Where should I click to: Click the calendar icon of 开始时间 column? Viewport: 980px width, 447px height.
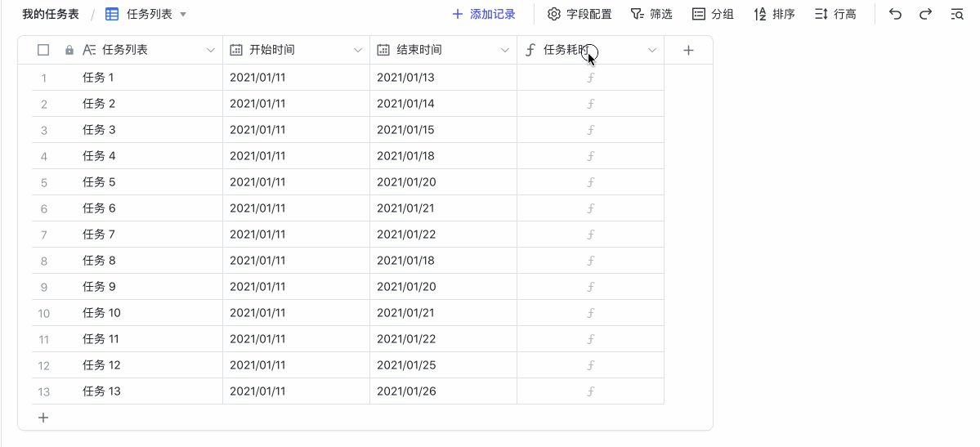(x=236, y=50)
